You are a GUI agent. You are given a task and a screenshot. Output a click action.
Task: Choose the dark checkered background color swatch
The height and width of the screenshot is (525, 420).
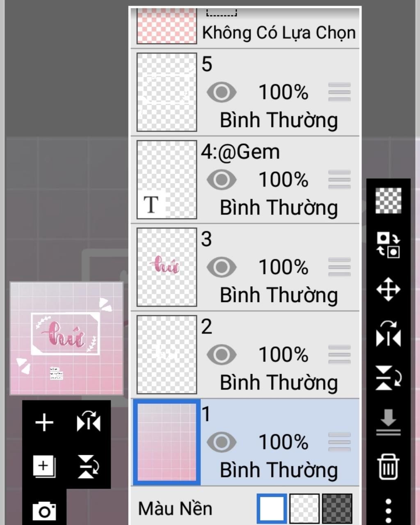tap(337, 509)
